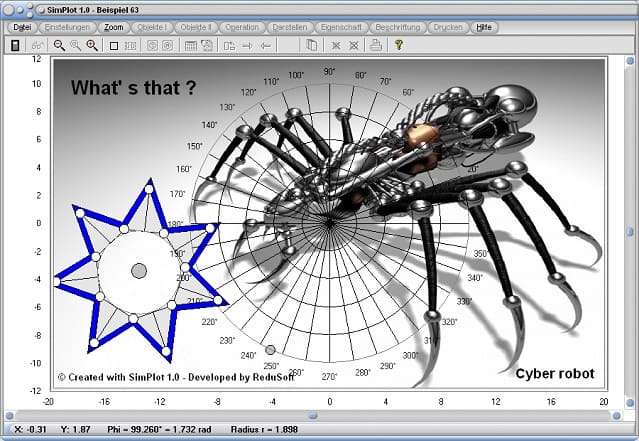Screen dimensions: 639x441
Task: Click the gray marker point near 240°
Action: (x=270, y=350)
